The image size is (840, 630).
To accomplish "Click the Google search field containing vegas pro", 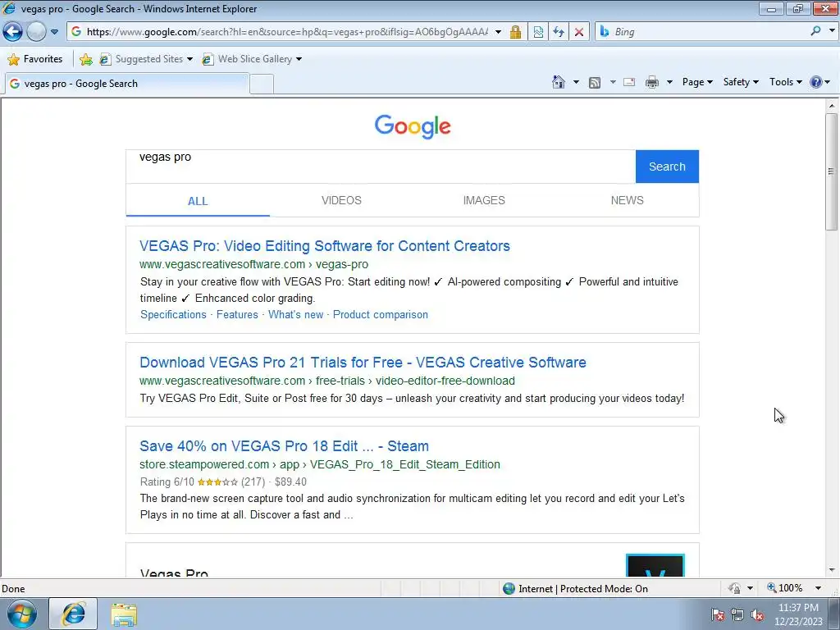I will point(381,166).
